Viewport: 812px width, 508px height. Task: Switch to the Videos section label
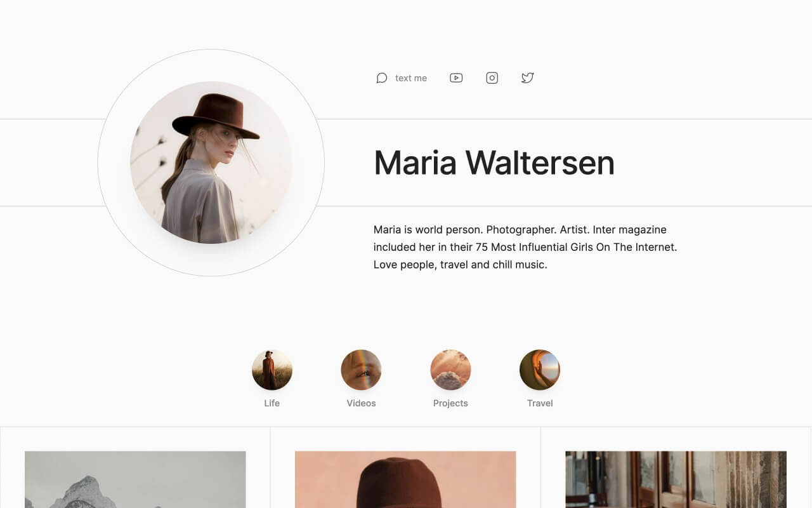point(361,403)
